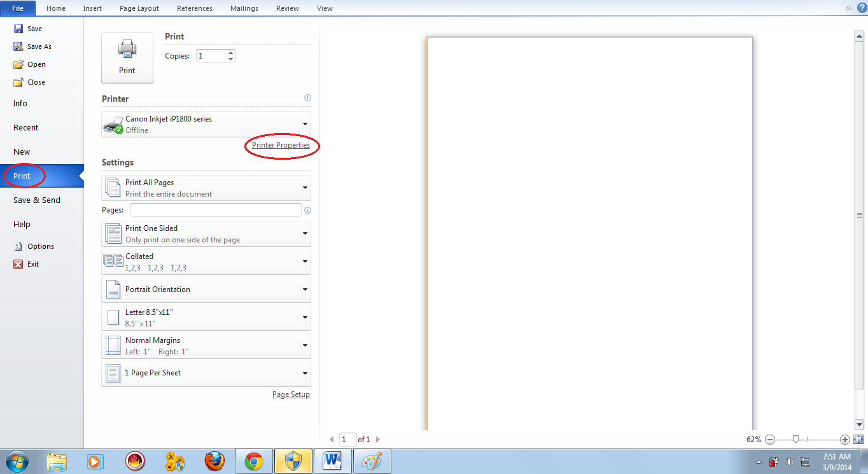Open Paint from the taskbar
The height and width of the screenshot is (474, 868).
click(x=372, y=461)
